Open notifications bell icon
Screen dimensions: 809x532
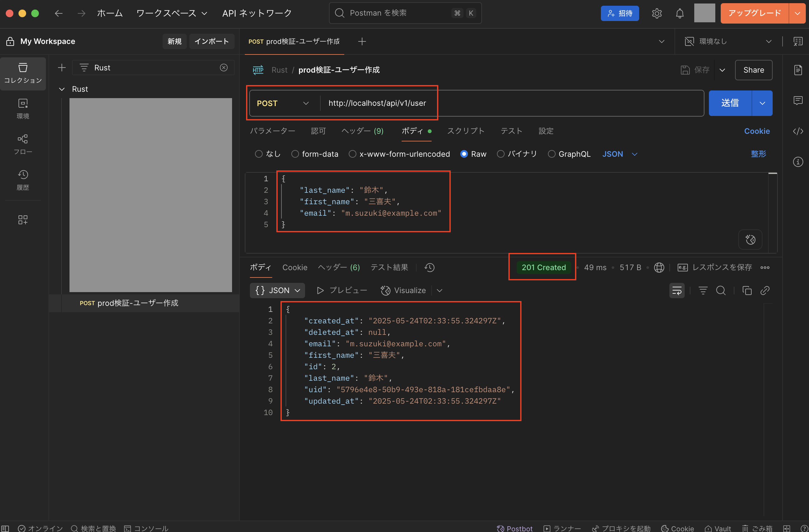click(680, 13)
